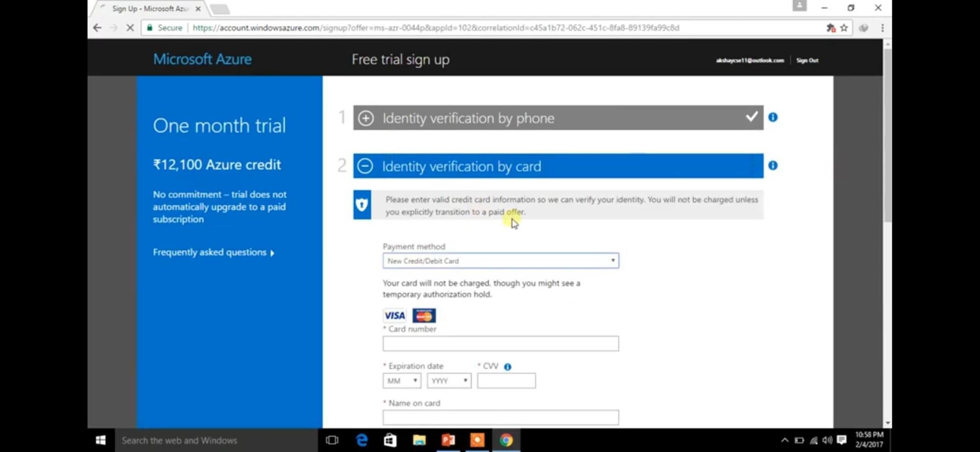Click the address bar URL

(436, 28)
